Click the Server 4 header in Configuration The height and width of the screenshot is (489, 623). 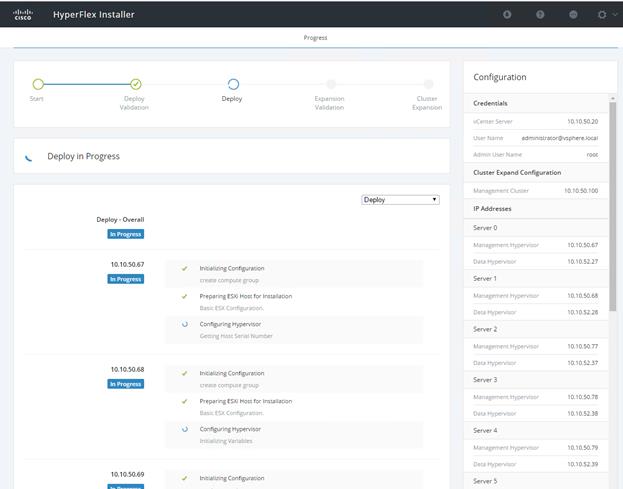[x=485, y=430]
